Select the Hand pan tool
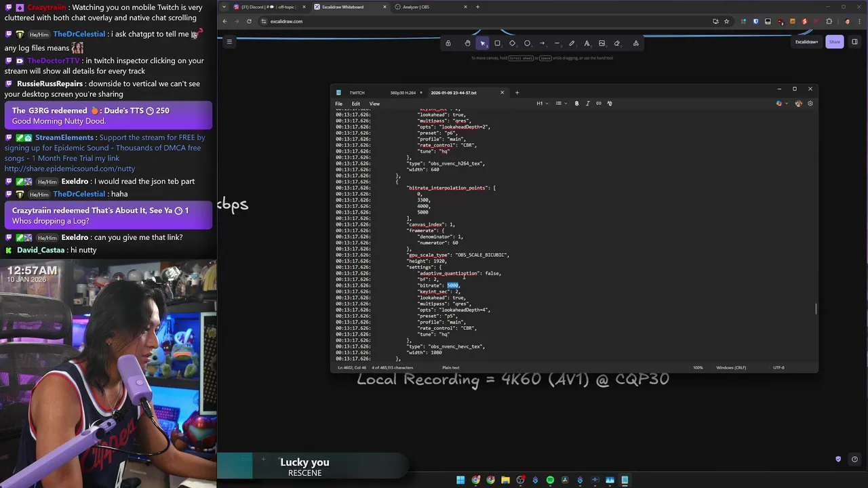The image size is (868, 488). [x=467, y=43]
